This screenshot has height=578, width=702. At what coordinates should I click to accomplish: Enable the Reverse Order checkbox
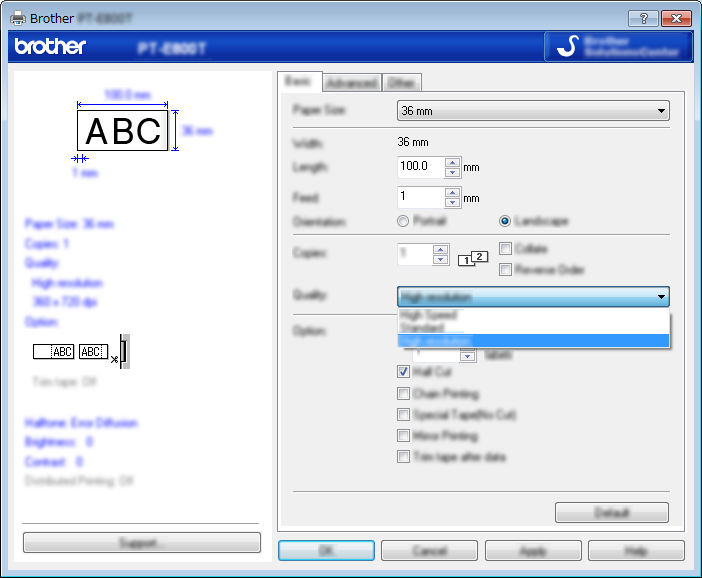pyautogui.click(x=505, y=270)
